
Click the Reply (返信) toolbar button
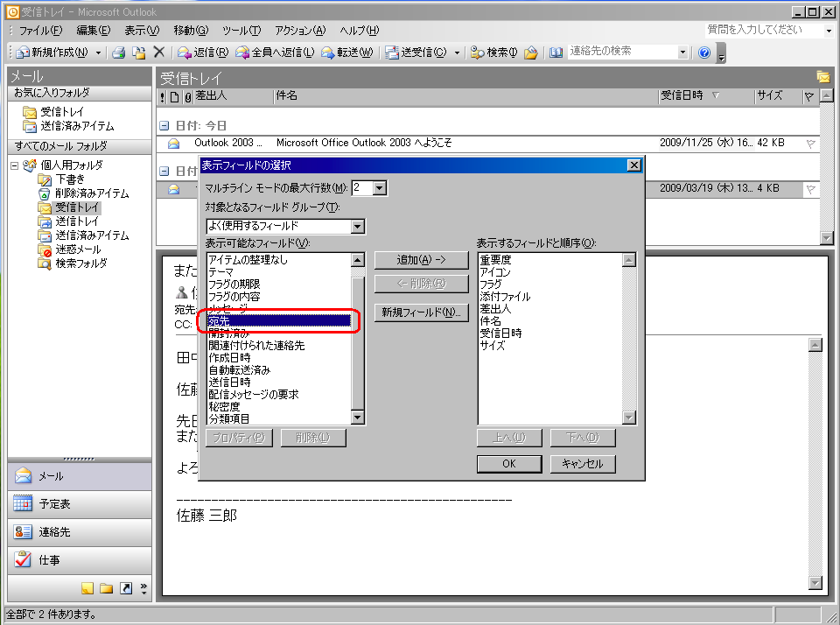202,52
